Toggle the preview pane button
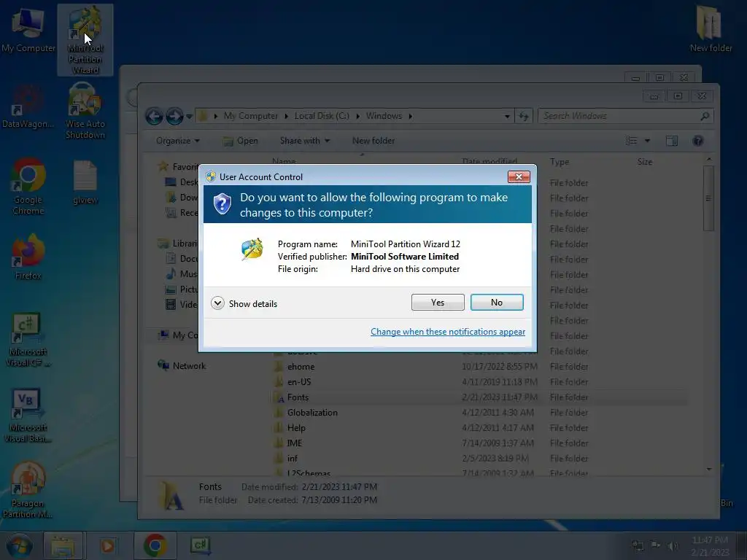The width and height of the screenshot is (747, 560). point(672,141)
